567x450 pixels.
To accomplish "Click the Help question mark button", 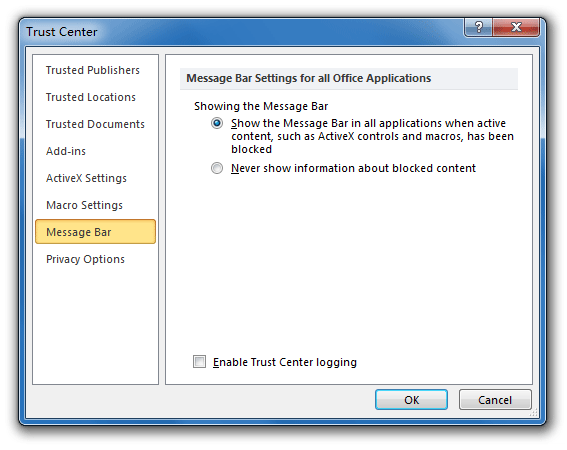I will (x=478, y=27).
